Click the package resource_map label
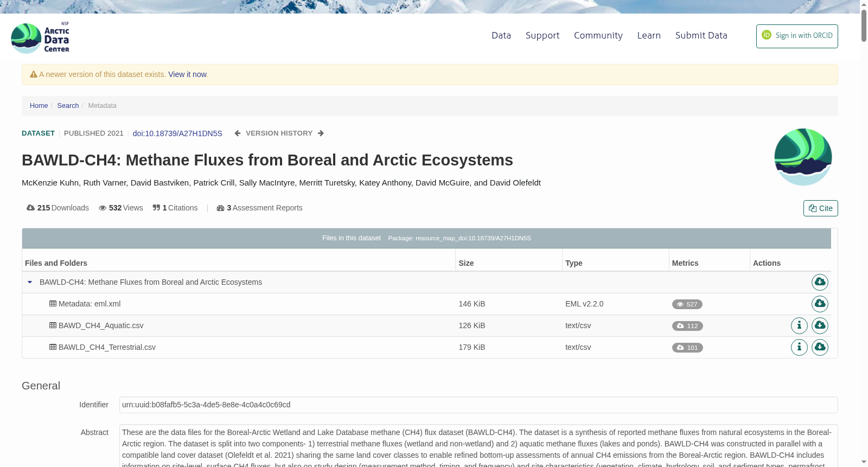The image size is (868, 467). (459, 238)
